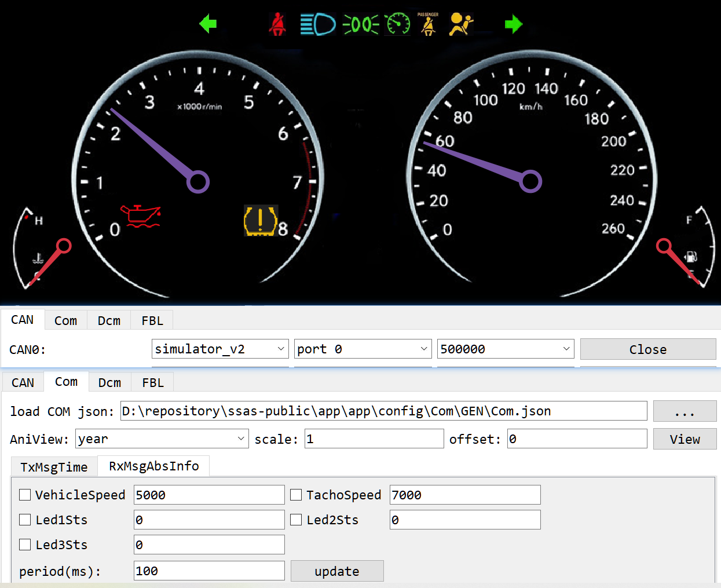Screen dimensions: 721x588
Task: Click the passenger seatbelt indicator
Action: point(428,24)
